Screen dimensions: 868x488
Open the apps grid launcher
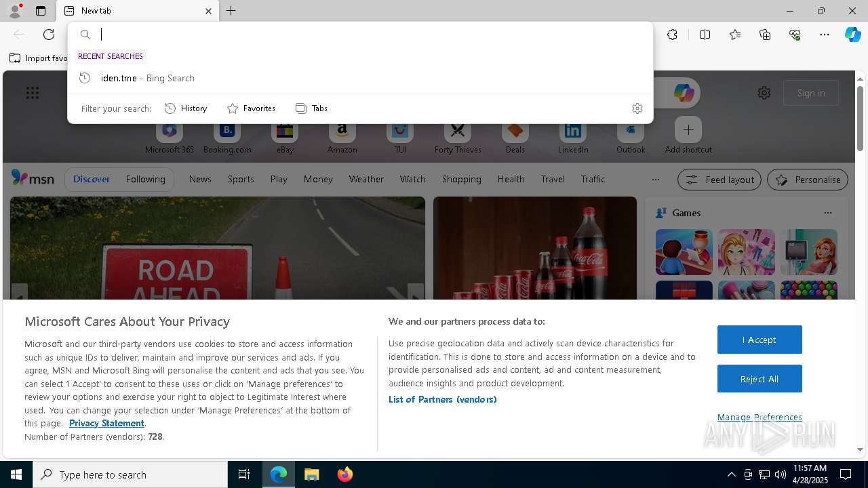(33, 93)
